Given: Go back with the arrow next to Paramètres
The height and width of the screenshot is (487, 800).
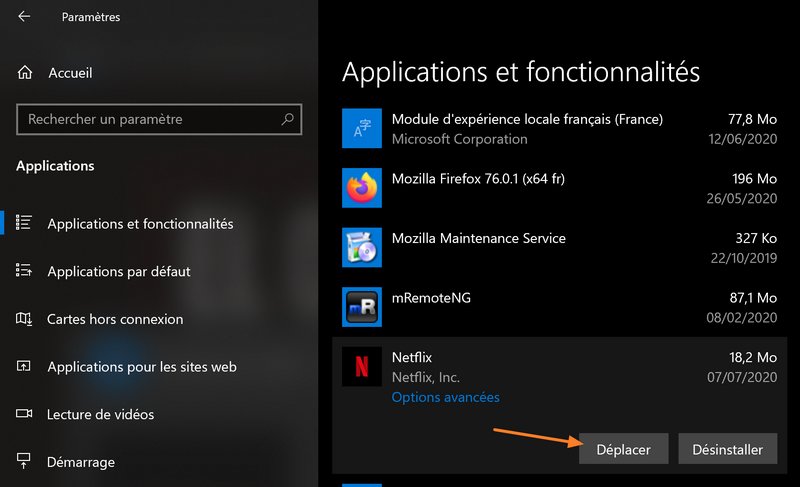Looking at the screenshot, I should (24, 16).
